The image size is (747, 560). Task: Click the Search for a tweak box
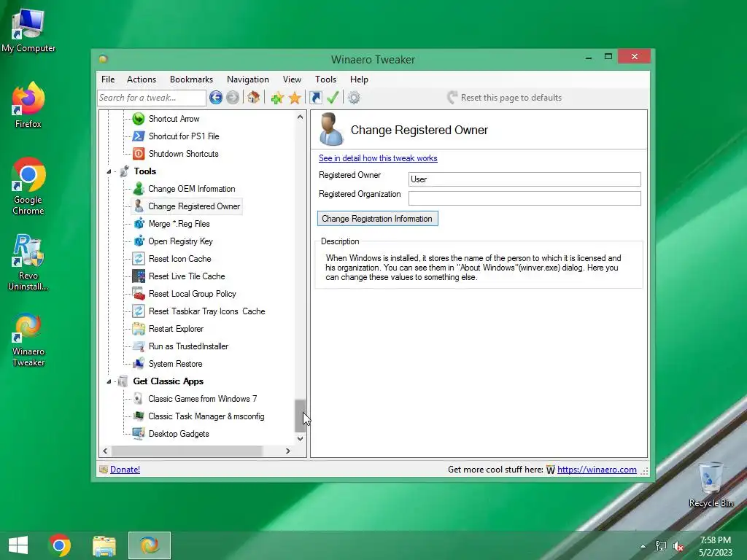152,98
